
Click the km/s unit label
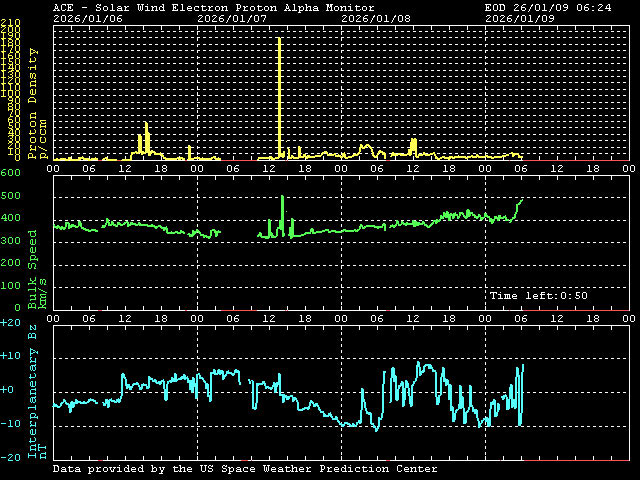(44, 290)
